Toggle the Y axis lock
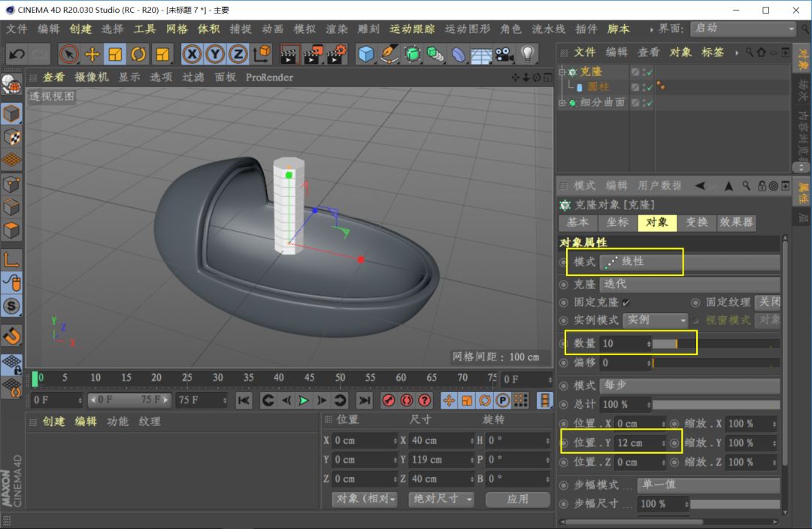Image resolution: width=812 pixels, height=529 pixels. pyautogui.click(x=216, y=53)
